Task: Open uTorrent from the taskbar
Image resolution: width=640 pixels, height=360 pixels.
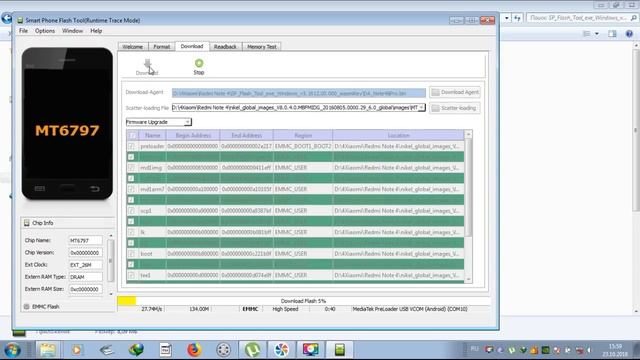Action: [x=253, y=350]
